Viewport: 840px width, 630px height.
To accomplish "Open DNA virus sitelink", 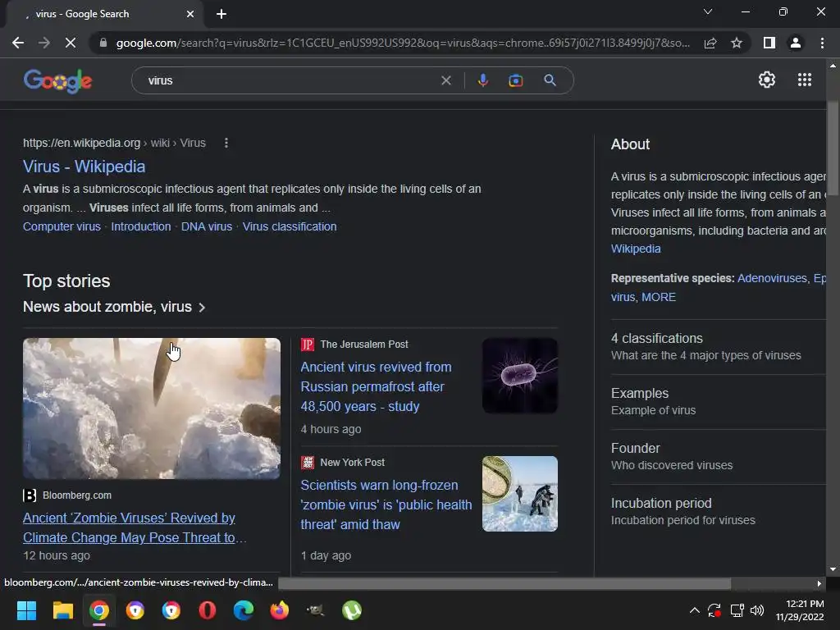I will click(x=207, y=226).
